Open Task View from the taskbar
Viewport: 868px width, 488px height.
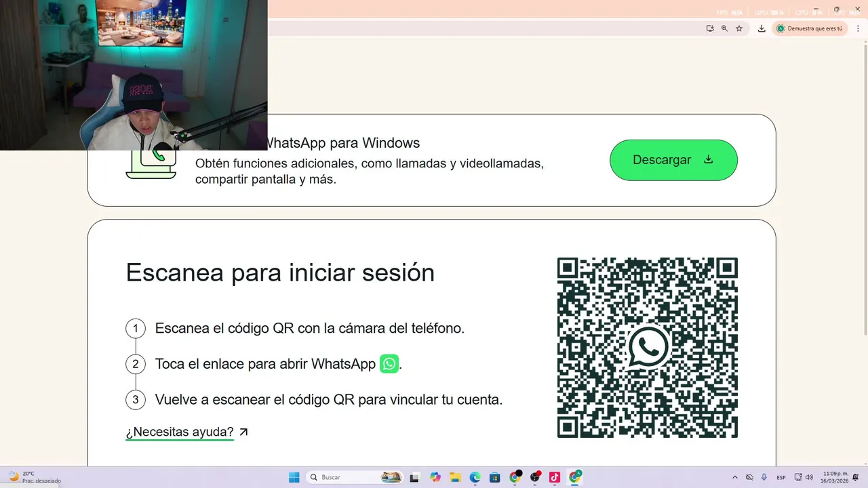(415, 477)
